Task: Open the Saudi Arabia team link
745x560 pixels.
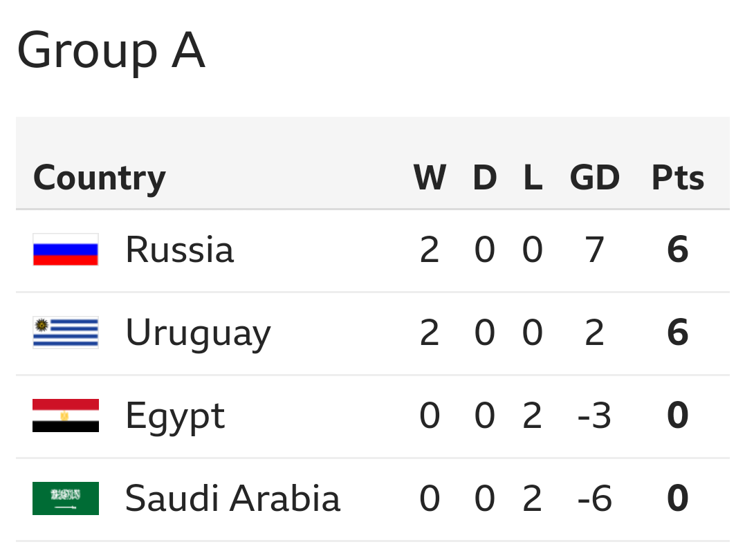Action: (x=232, y=498)
